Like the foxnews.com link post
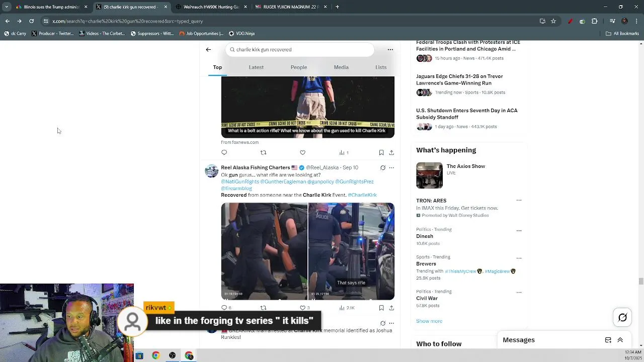 302,152
